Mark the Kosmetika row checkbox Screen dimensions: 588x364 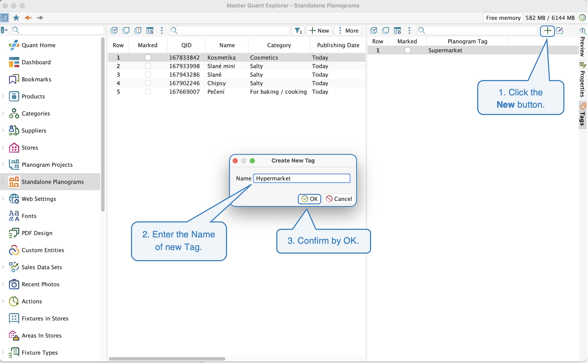point(148,58)
